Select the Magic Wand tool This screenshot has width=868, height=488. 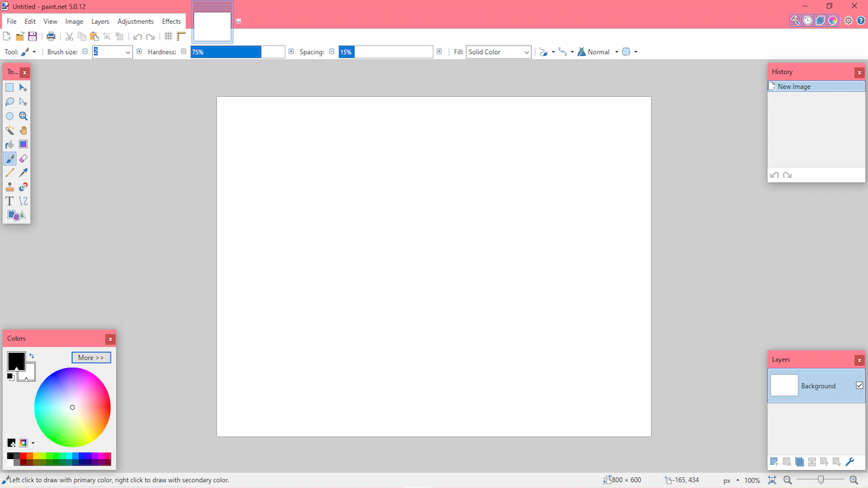coord(10,130)
